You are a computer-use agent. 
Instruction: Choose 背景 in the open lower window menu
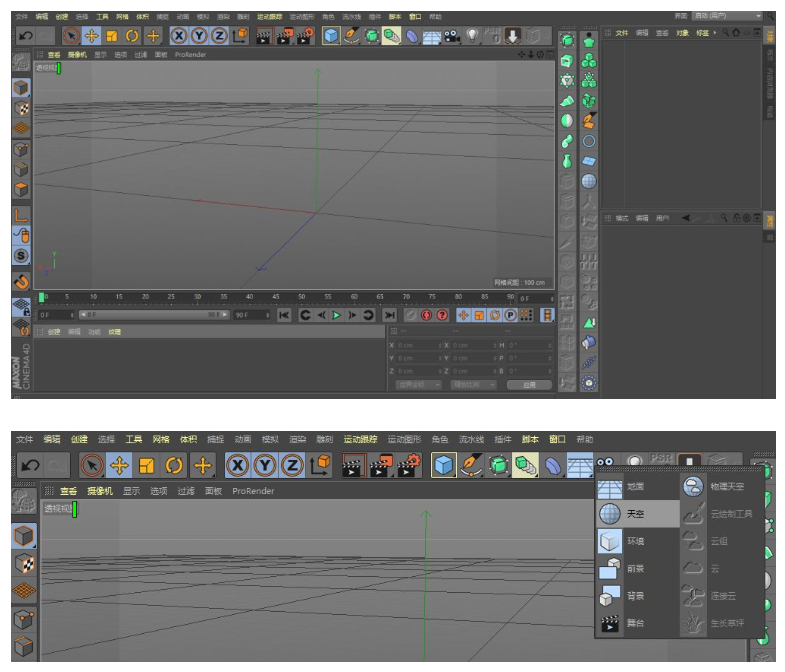point(638,596)
